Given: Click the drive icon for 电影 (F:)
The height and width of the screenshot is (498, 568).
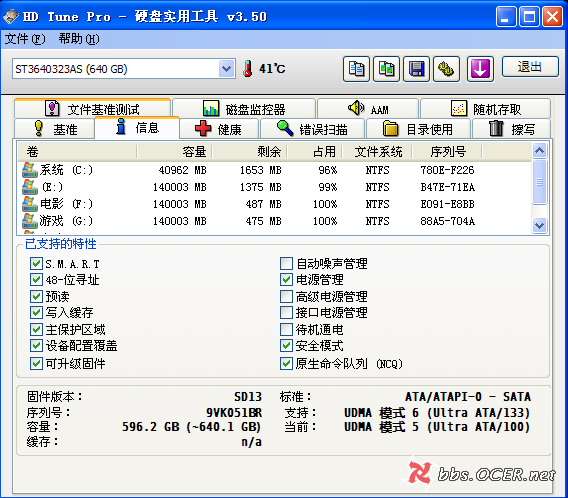Looking at the screenshot, I should click(30, 204).
